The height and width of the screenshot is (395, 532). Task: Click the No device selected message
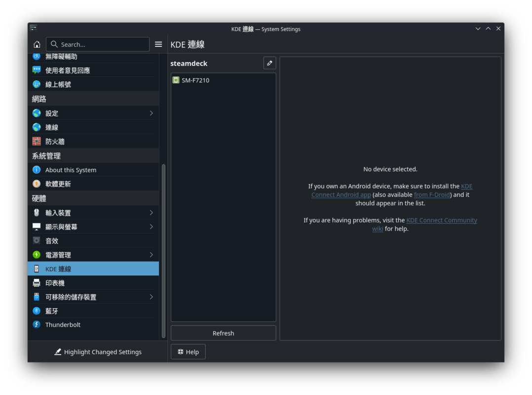[390, 169]
